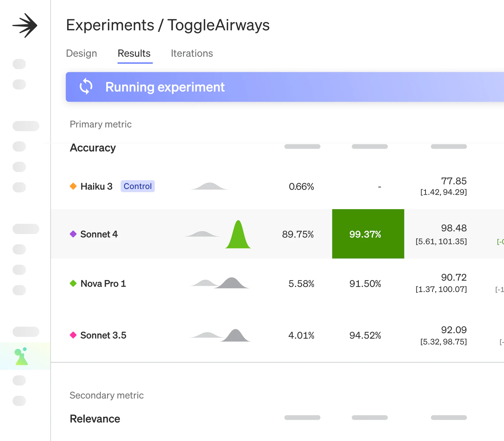Open the experiments flask icon in sidebar

pyautogui.click(x=21, y=357)
